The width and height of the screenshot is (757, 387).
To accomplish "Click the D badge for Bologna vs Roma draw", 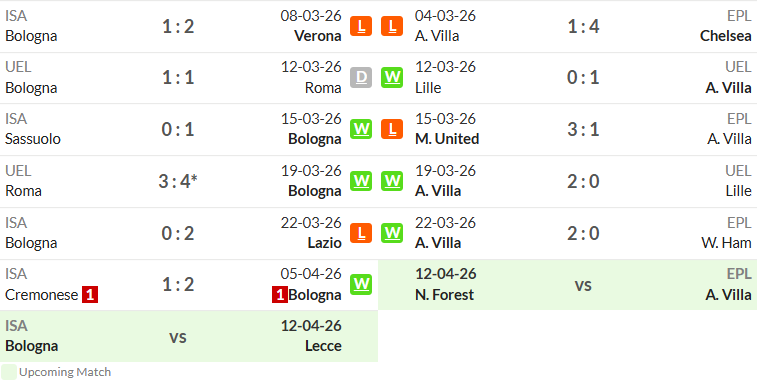I will click(x=361, y=78).
